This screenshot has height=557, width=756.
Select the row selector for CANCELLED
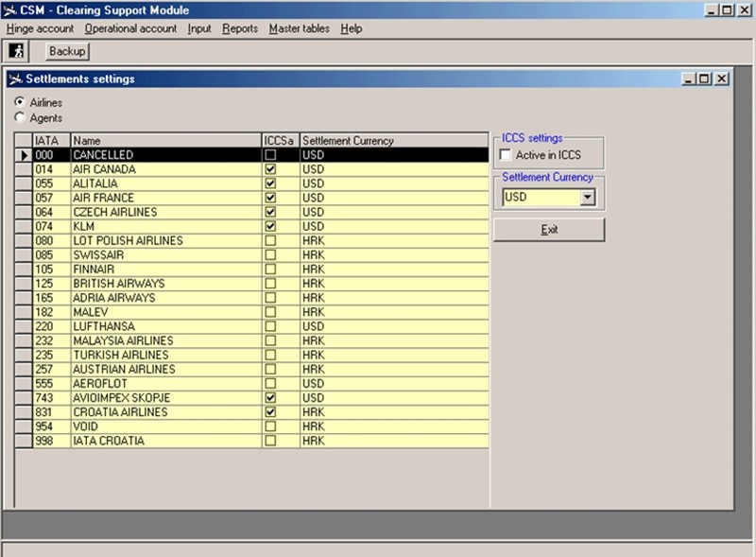[24, 155]
